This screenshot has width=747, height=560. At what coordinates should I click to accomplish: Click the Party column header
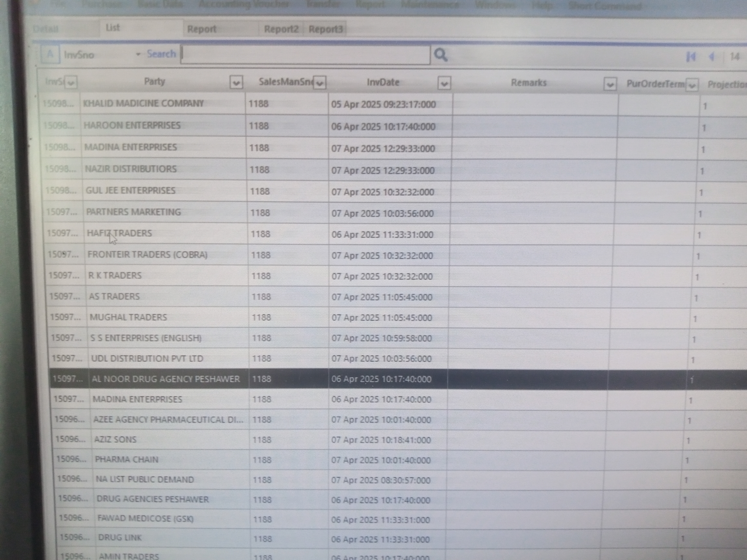point(154,81)
